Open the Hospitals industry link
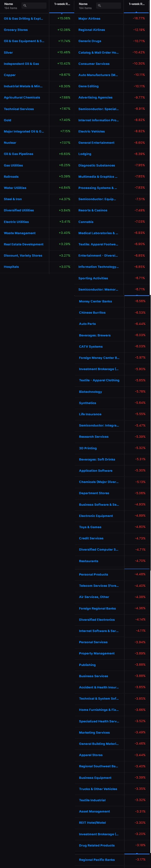151x868 pixels. coord(12,267)
